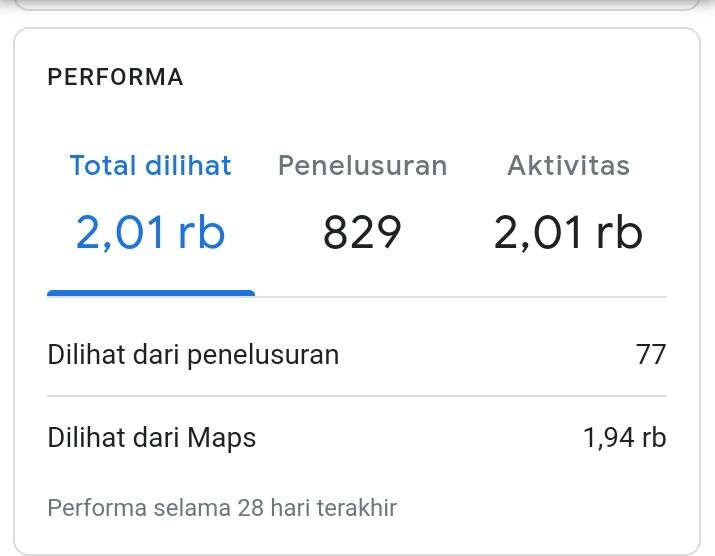This screenshot has width=715, height=556.
Task: Tap the blue active tab indicator bar
Action: (151, 293)
